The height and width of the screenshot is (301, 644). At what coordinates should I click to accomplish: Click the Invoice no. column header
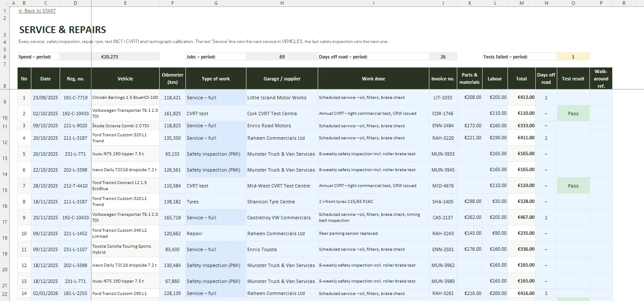[x=443, y=78]
